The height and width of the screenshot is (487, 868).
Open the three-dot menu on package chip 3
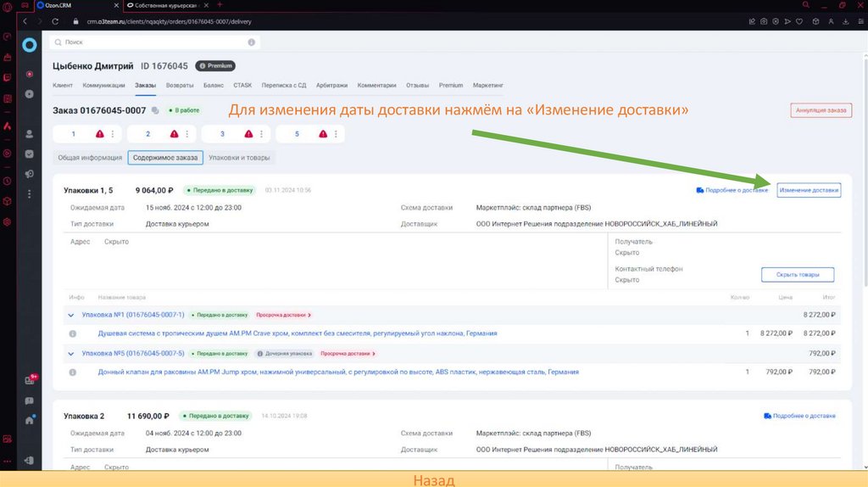point(261,134)
